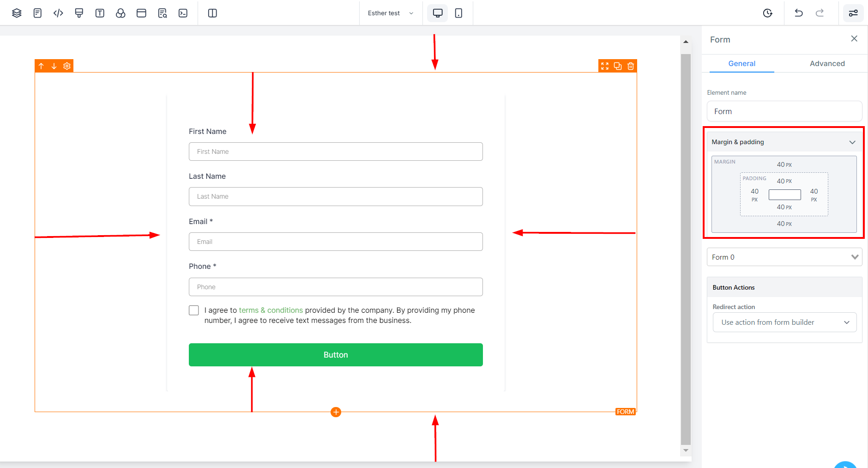Image resolution: width=868 pixels, height=468 pixels.
Task: Toggle the settings sliders panel icon
Action: 853,13
